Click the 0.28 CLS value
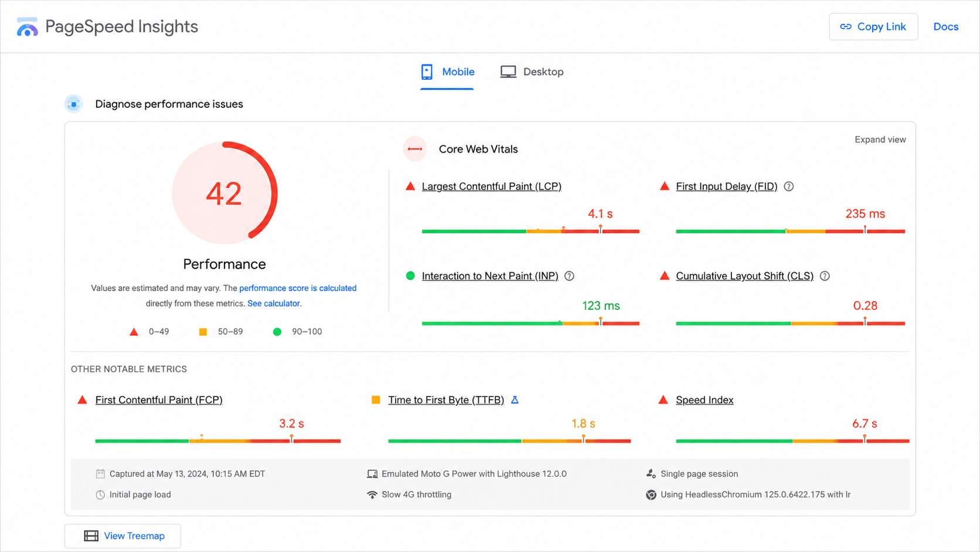Viewport: 980px width, 552px height. [865, 306]
